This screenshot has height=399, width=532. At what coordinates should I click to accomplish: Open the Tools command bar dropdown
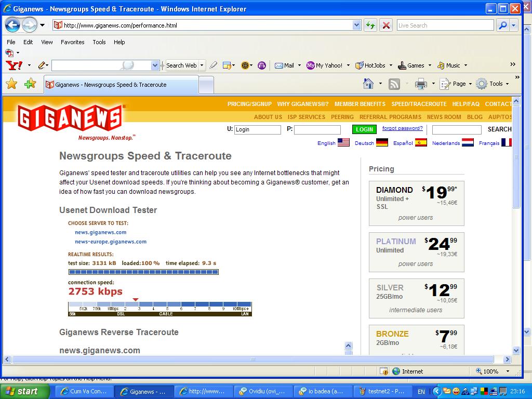click(x=507, y=84)
